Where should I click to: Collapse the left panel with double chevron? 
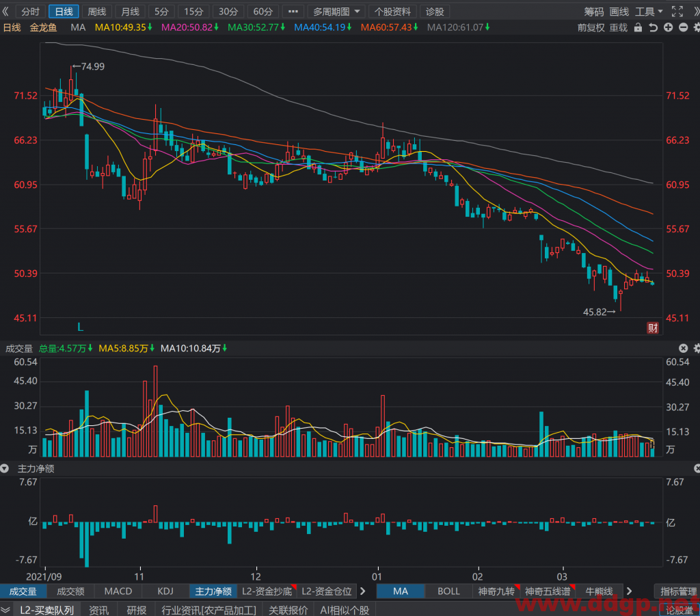(x=5, y=12)
